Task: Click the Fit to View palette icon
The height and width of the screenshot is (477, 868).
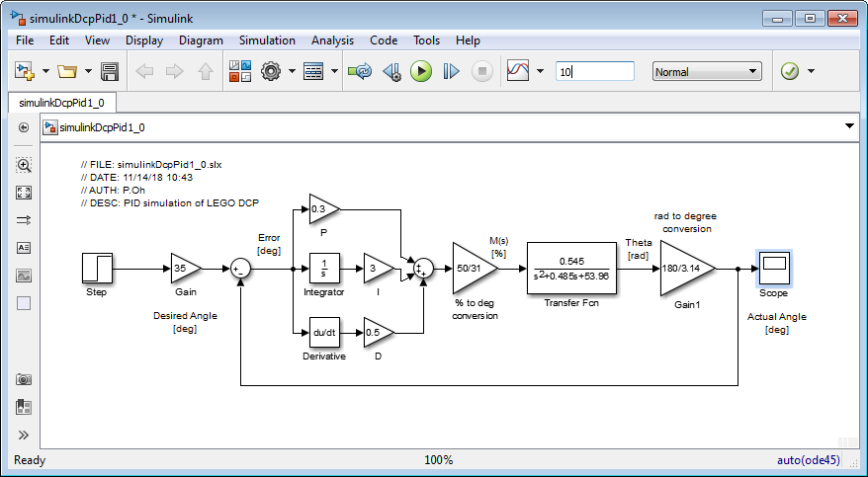Action: tap(24, 193)
